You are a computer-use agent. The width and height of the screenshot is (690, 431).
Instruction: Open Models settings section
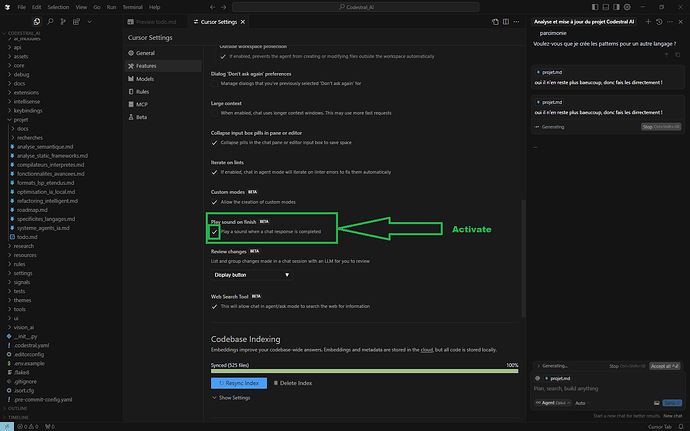point(163,79)
